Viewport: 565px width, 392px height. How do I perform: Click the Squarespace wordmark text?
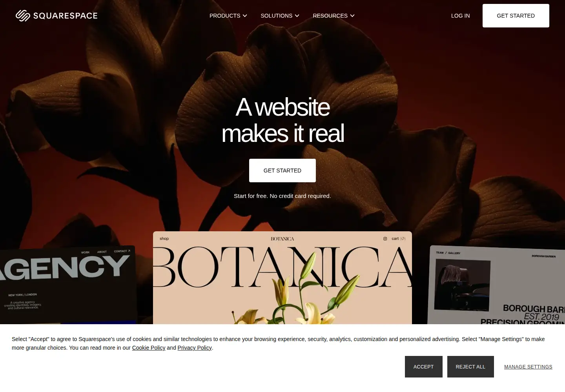click(x=66, y=16)
